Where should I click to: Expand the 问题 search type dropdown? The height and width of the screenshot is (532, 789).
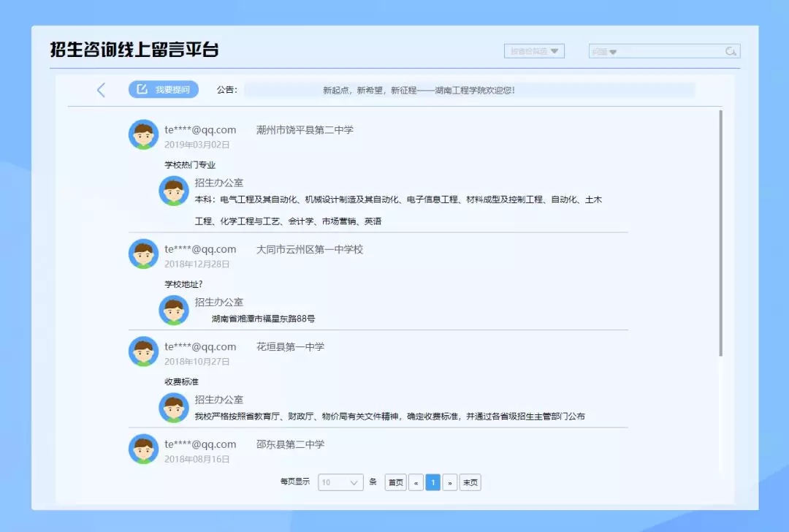(x=605, y=52)
